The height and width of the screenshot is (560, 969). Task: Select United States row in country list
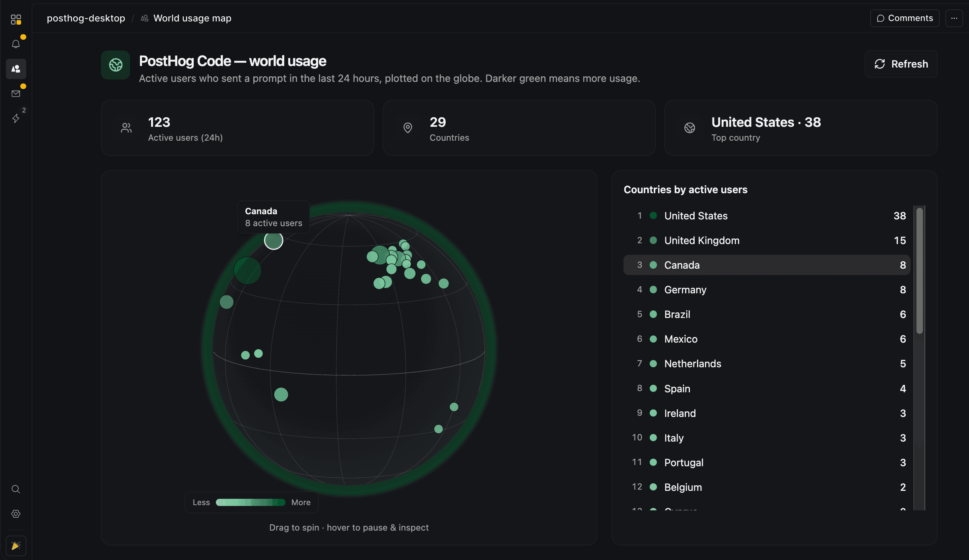click(x=767, y=216)
